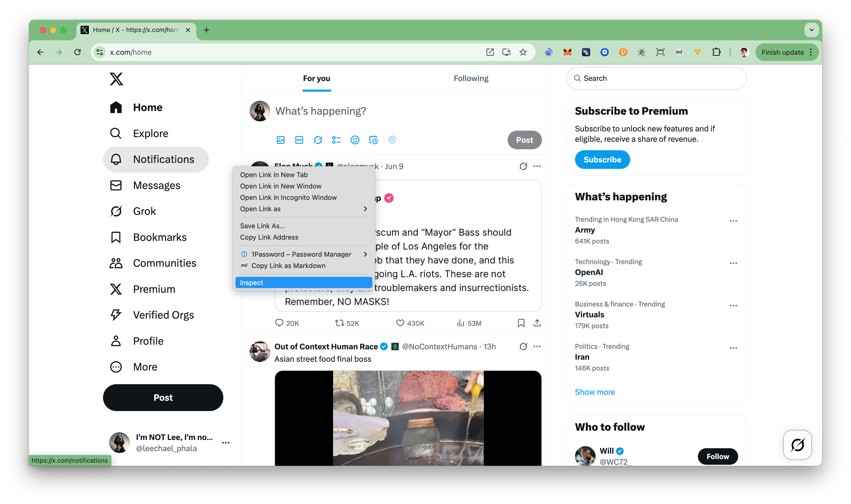Screen dimensions: 851x504
Task: Click Grok icon on Out of Context post
Action: (523, 346)
